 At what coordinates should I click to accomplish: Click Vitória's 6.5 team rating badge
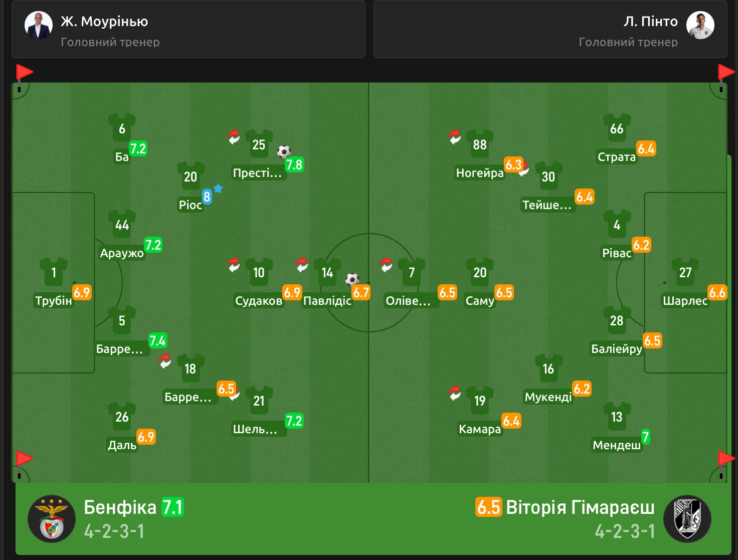coord(488,507)
